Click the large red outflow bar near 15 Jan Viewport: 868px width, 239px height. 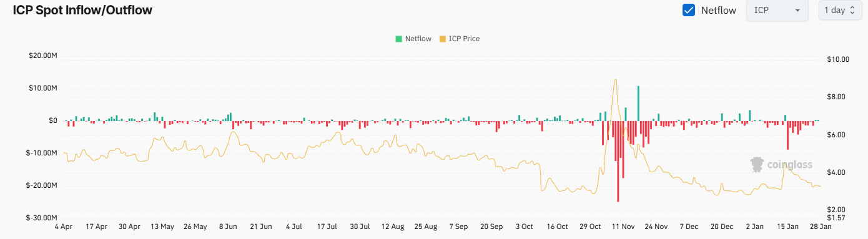tap(788, 135)
